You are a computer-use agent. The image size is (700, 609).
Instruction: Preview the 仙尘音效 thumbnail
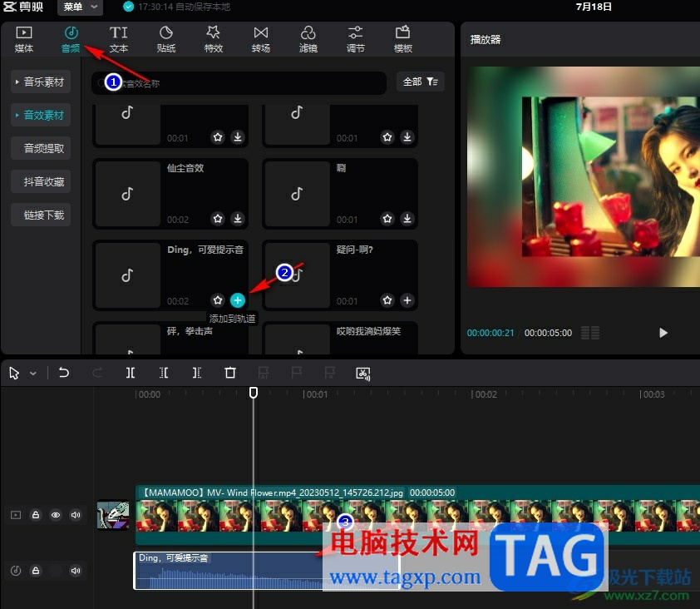pyautogui.click(x=128, y=194)
